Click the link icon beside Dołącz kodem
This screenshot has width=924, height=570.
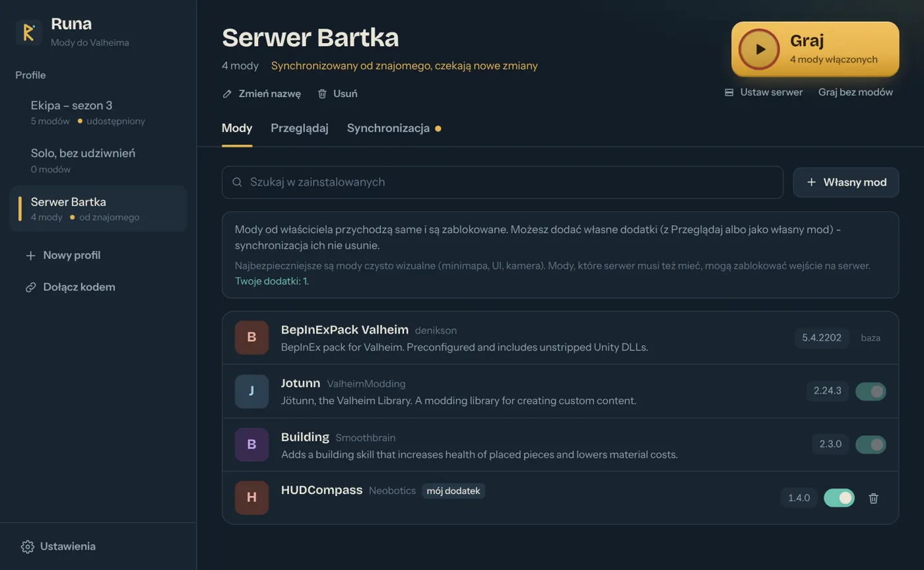(x=30, y=287)
